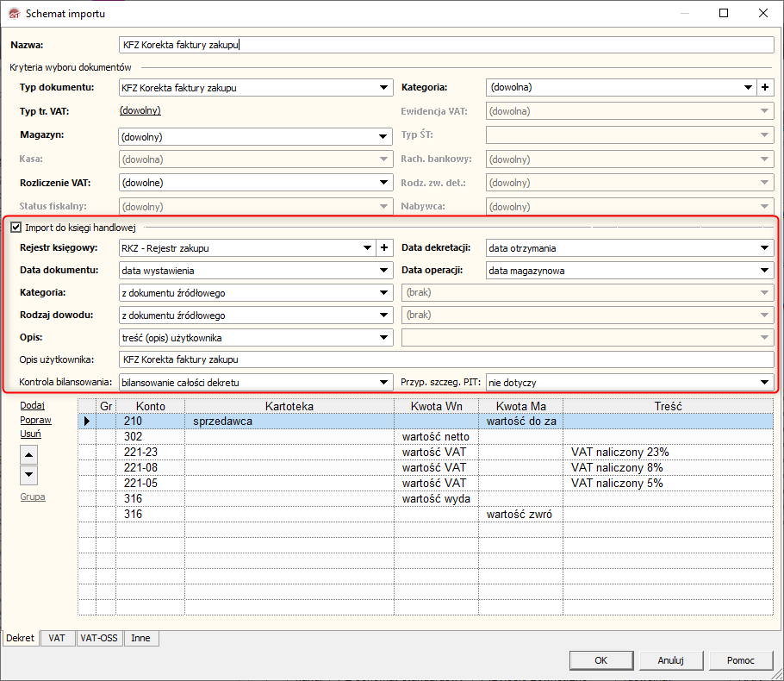Switch to the VAT tab
The height and width of the screenshot is (681, 784).
pos(57,638)
